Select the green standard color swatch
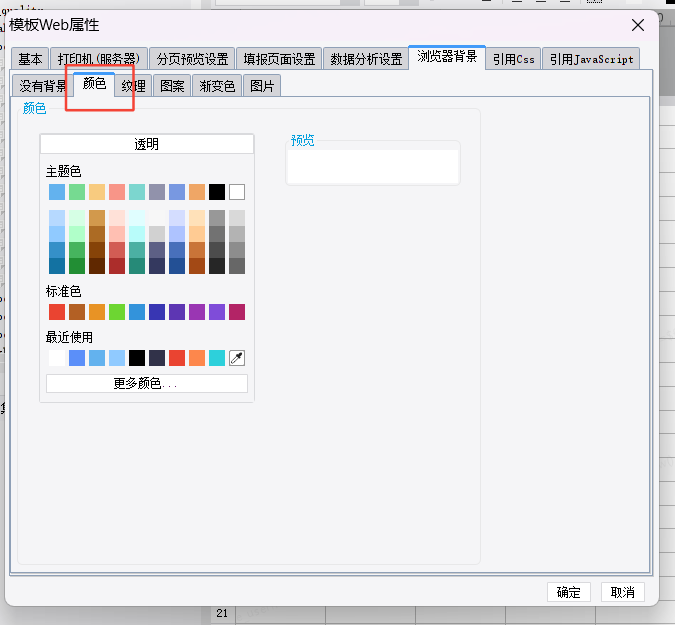Image resolution: width=675 pixels, height=625 pixels. (117, 312)
